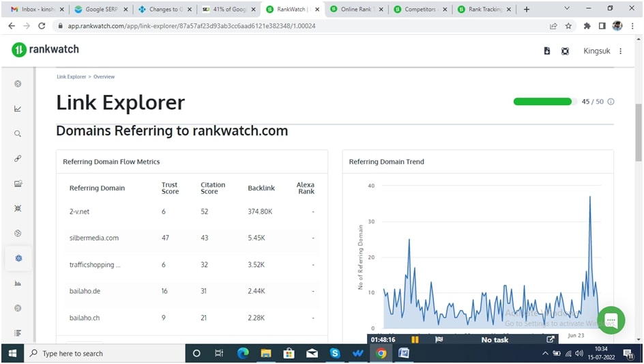Open the search magnifier icon in the sidebar
The height and width of the screenshot is (364, 644).
coord(18,134)
